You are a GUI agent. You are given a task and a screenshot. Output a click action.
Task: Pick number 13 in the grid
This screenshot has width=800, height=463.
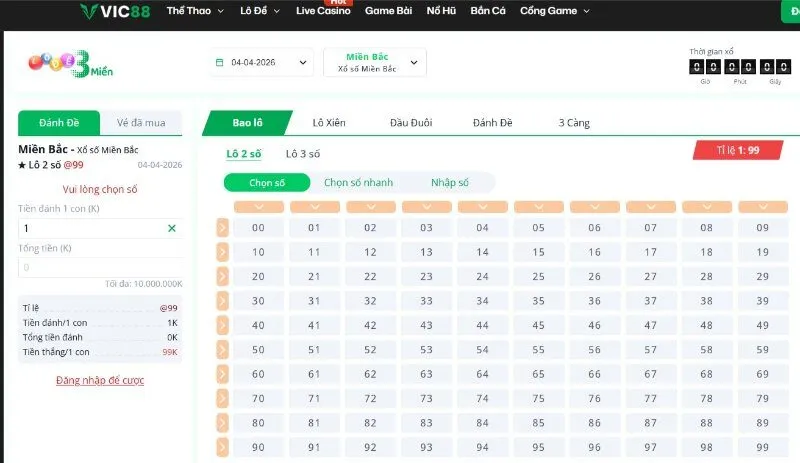tap(427, 252)
